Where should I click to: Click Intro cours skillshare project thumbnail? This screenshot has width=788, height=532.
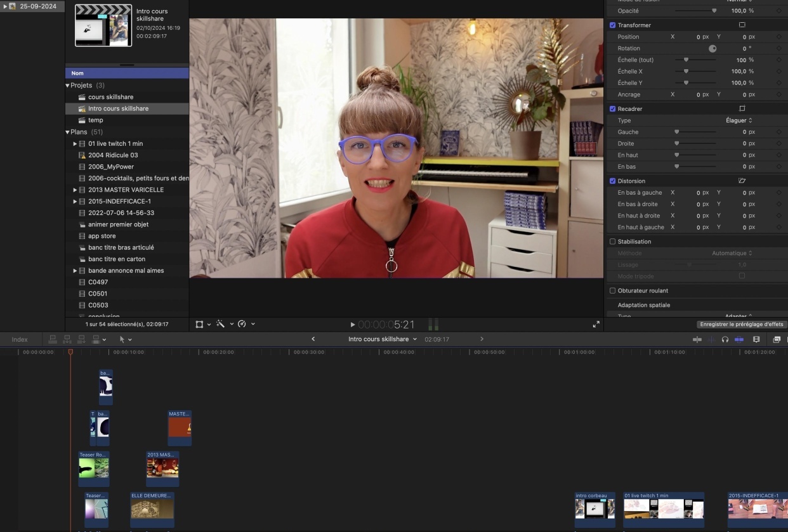click(x=103, y=25)
